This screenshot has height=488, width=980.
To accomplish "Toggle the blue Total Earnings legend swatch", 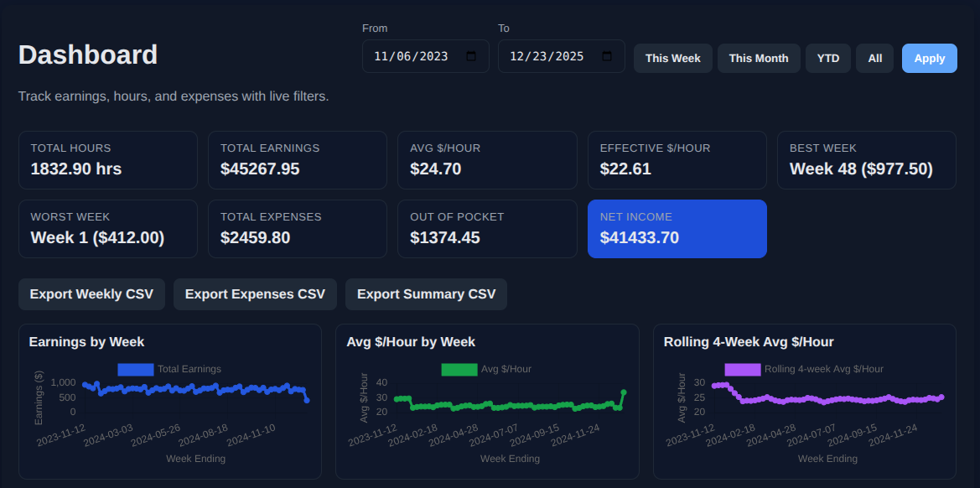I will point(135,369).
